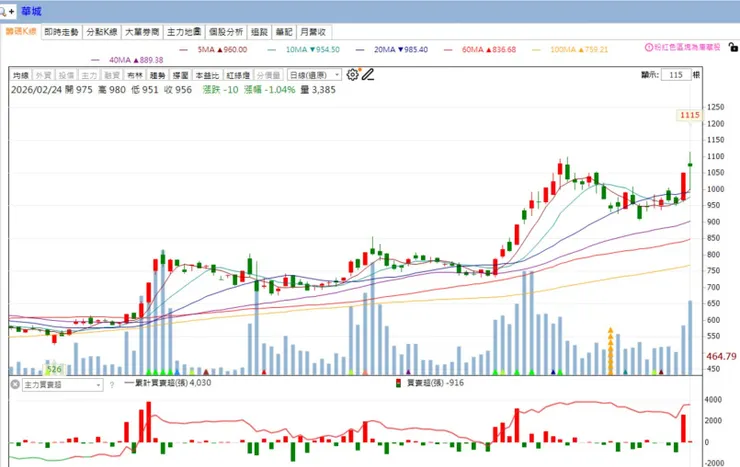Close the 主力買賣超 indicator panel
Image resolution: width=740 pixels, height=467 pixels.
pos(15,384)
